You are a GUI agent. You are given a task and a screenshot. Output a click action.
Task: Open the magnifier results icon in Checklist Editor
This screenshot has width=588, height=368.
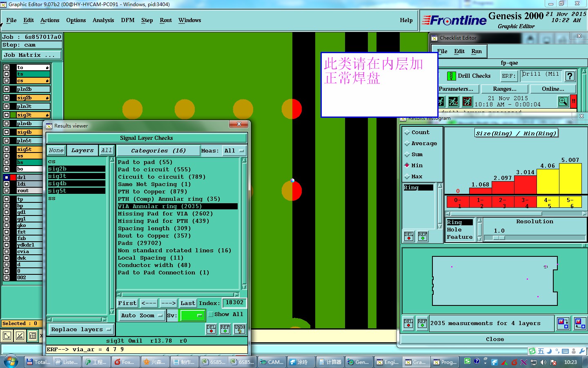coord(563,101)
